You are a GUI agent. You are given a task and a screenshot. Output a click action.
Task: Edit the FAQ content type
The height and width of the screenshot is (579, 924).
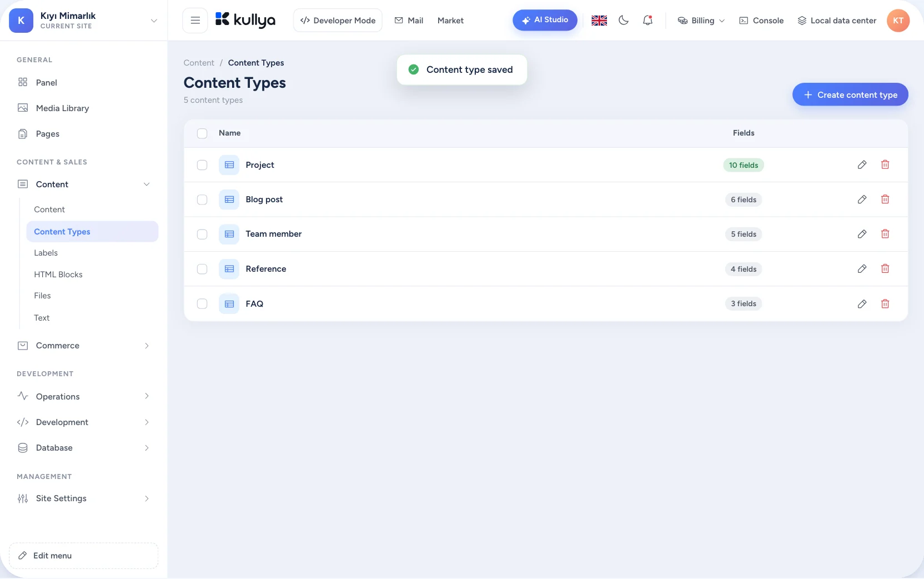point(862,304)
